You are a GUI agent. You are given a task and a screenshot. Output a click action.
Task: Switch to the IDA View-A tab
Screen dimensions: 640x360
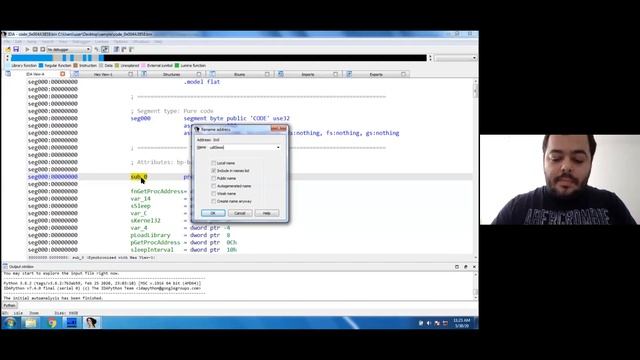(36, 74)
